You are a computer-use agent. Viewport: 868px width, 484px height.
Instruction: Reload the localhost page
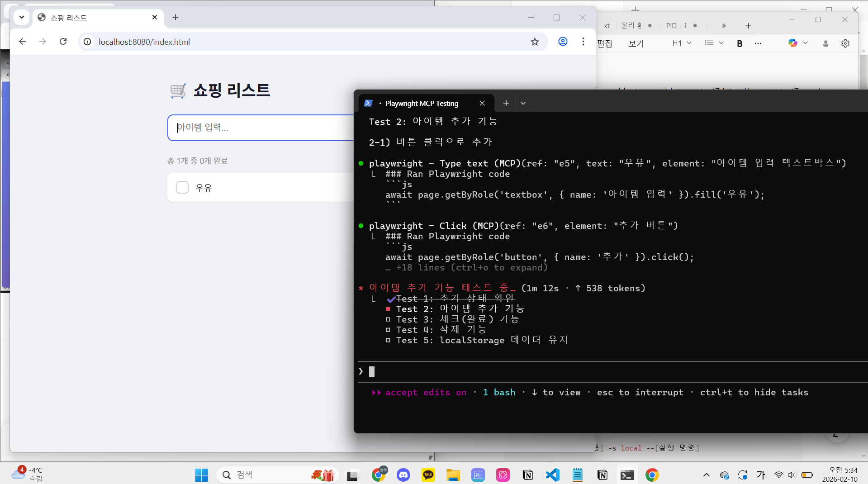tap(63, 42)
